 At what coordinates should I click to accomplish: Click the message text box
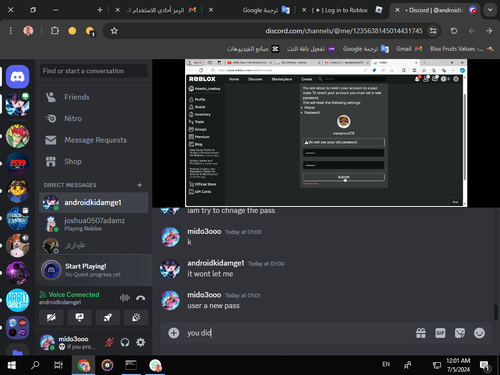tap(298, 333)
